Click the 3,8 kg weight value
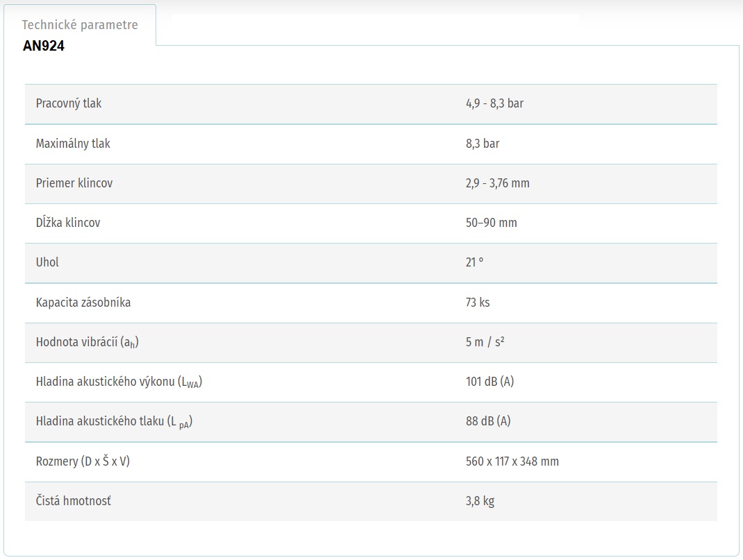 pos(480,501)
